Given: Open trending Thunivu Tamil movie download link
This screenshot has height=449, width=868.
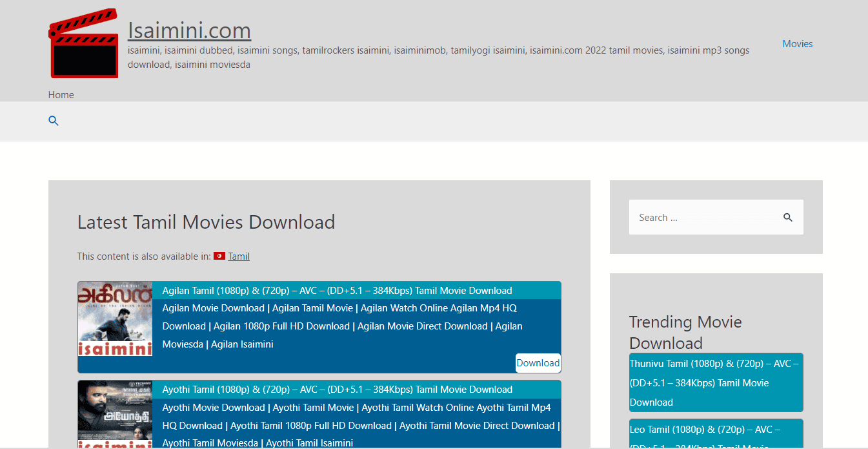Looking at the screenshot, I should tap(715, 382).
